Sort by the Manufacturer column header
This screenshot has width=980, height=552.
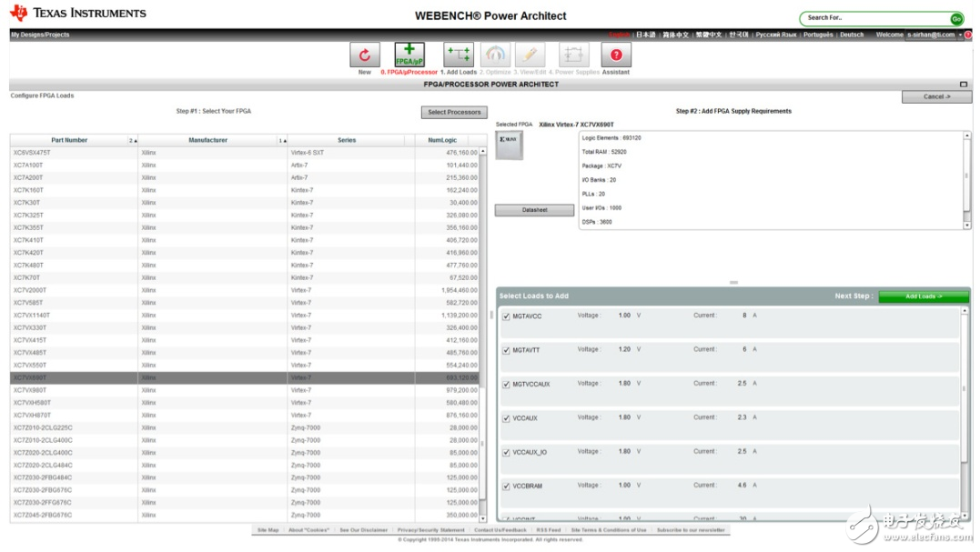click(208, 140)
